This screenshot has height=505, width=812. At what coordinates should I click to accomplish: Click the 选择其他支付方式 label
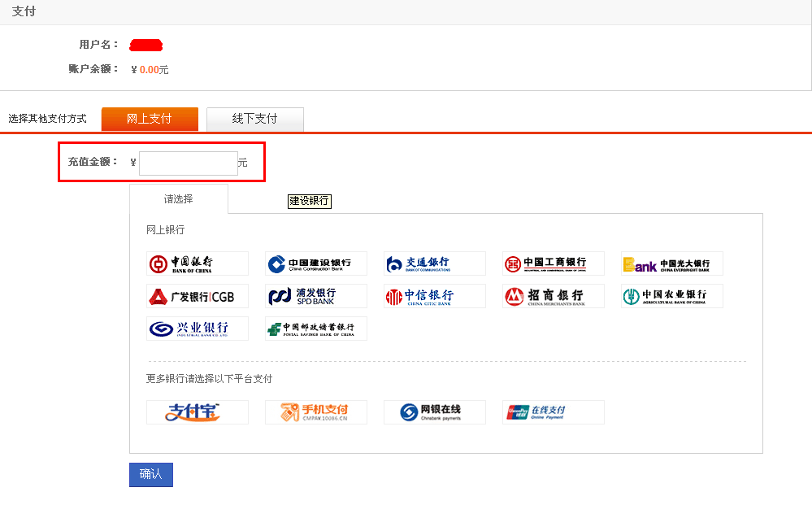pyautogui.click(x=48, y=119)
